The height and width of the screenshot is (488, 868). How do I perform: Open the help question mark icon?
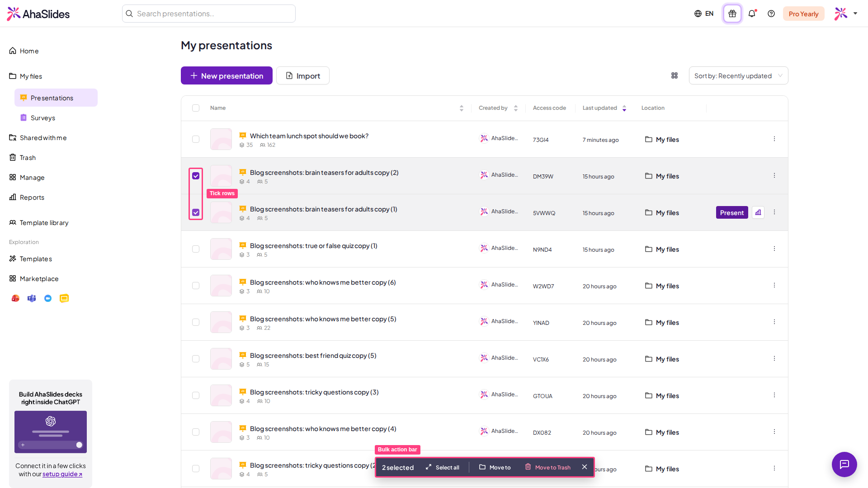tap(771, 14)
